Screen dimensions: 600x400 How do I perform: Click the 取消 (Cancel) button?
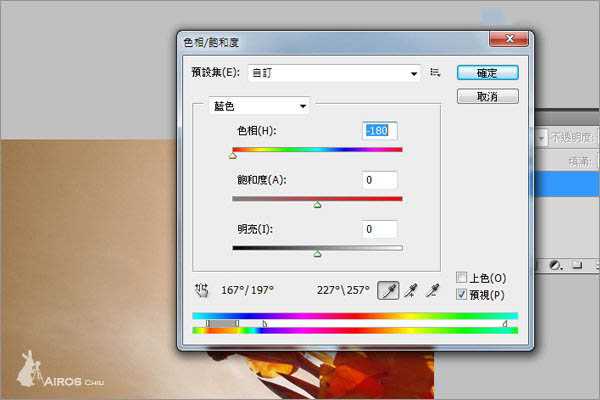pos(487,97)
